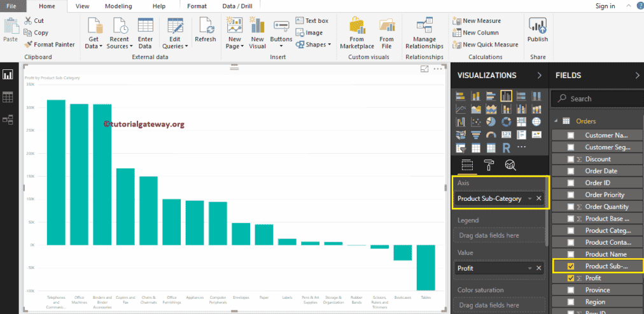Click the Sign in link

605,6
